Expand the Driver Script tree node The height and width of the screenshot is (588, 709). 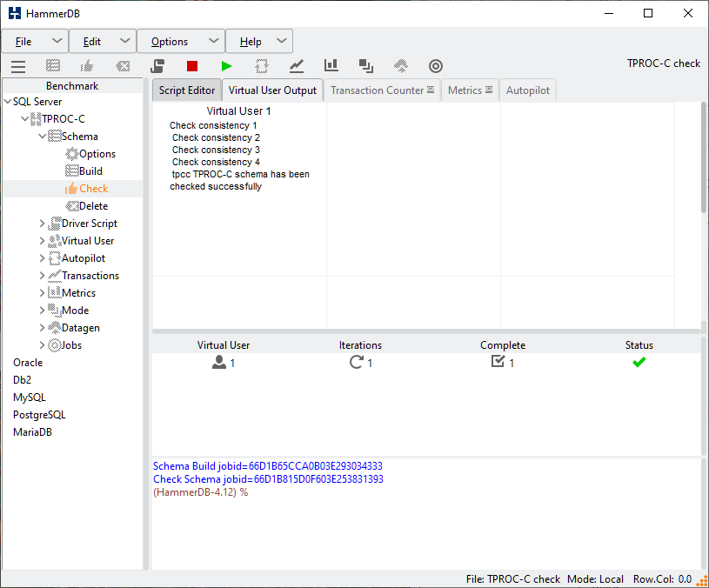(x=43, y=224)
